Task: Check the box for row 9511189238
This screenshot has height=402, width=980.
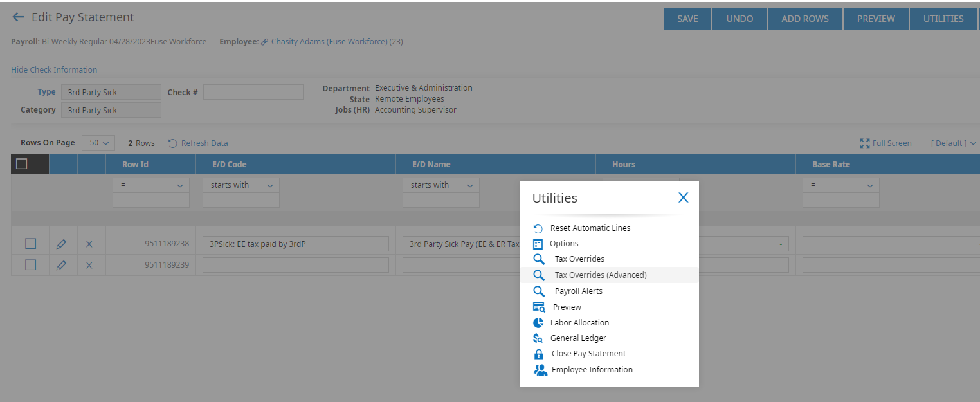Action: 30,244
